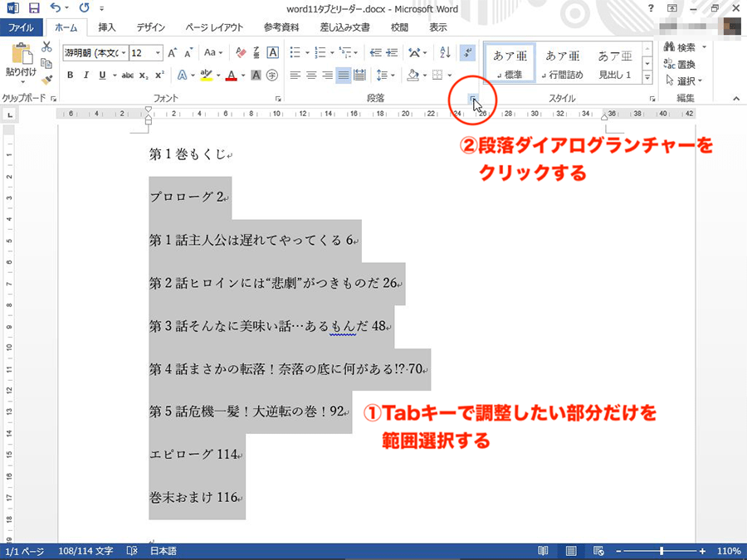Open the Font dialog launcher

pos(278,99)
